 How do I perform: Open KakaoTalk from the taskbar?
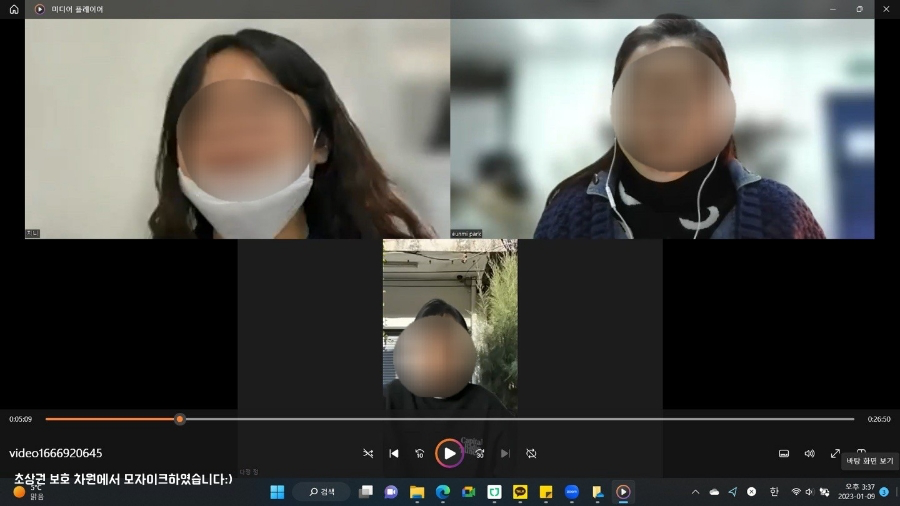(520, 492)
